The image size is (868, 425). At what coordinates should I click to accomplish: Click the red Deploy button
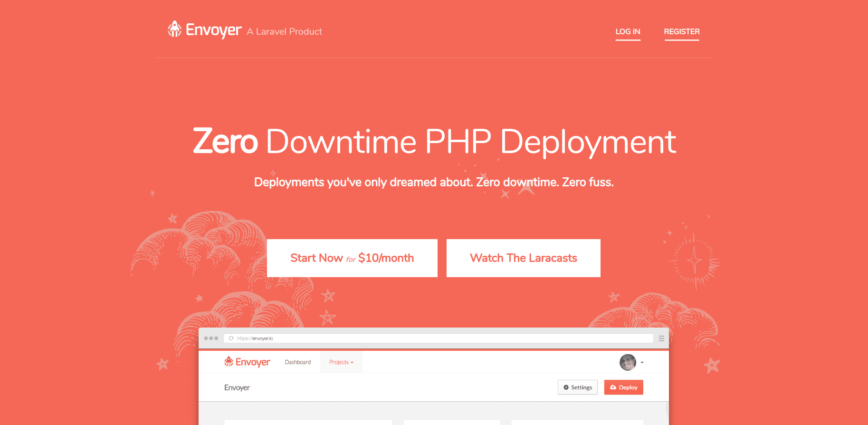tap(623, 387)
